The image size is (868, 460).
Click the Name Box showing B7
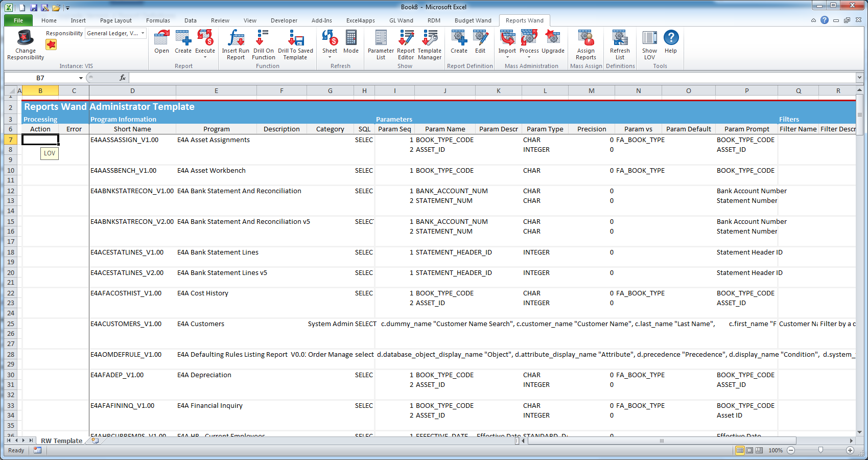pos(40,78)
